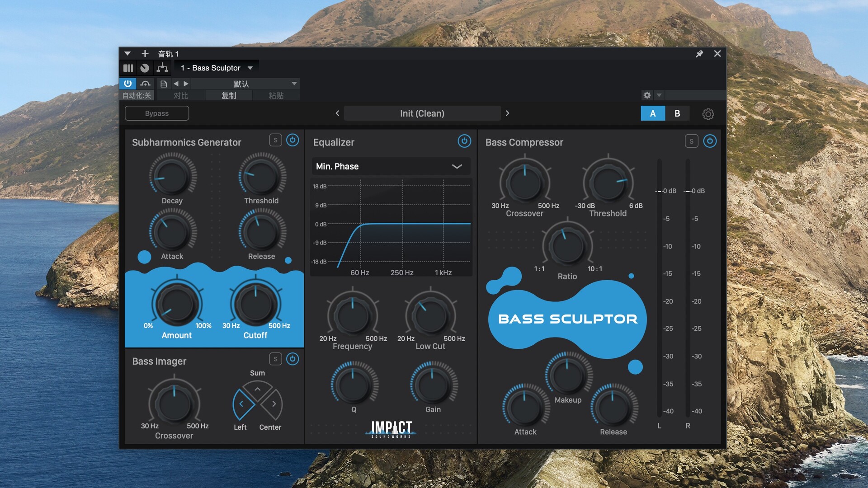This screenshot has width=868, height=488.
Task: Click the EQ response curve display
Action: coord(392,227)
